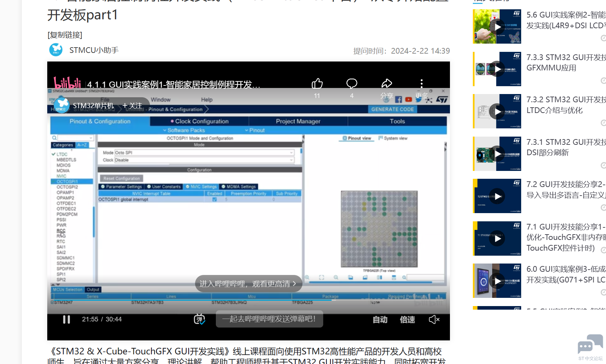Open the MDMA Settings tab
This screenshot has width=606, height=364.
tap(239, 187)
